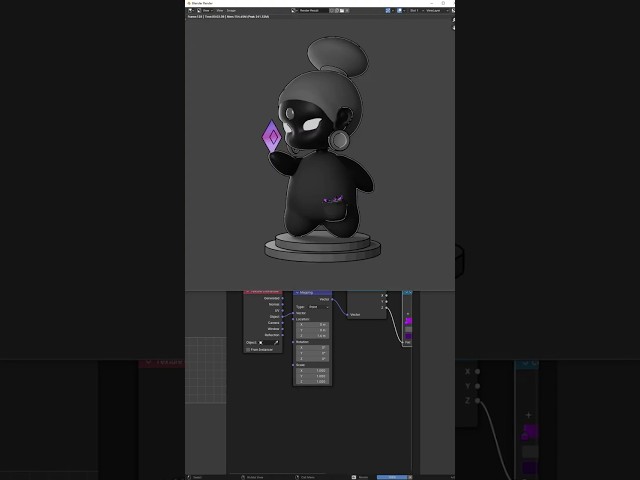640x480 pixels.
Task: Open the editor type selector in render window
Action: [x=191, y=10]
